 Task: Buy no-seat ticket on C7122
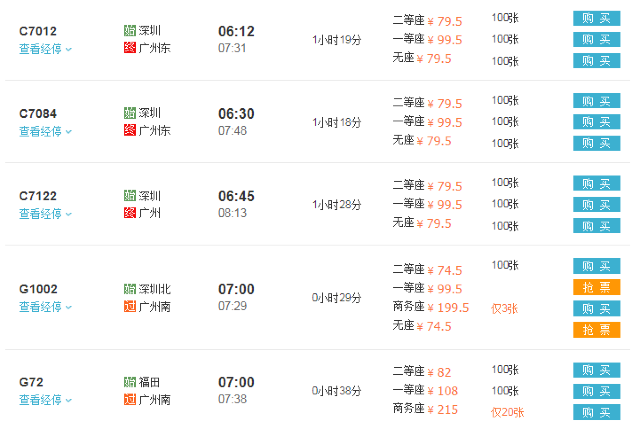[x=596, y=225]
